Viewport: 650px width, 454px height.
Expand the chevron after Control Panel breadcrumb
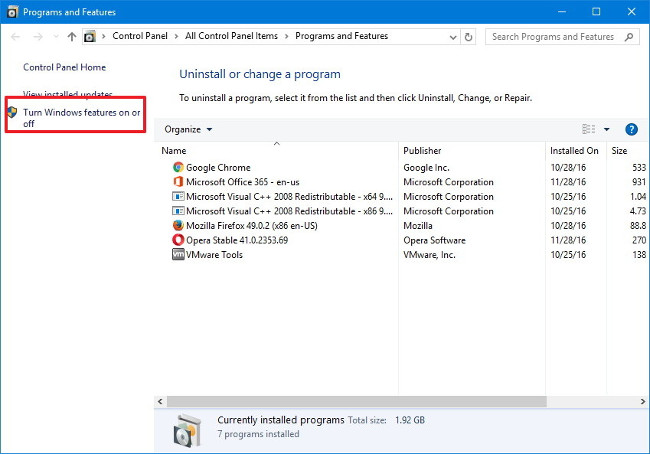point(176,36)
